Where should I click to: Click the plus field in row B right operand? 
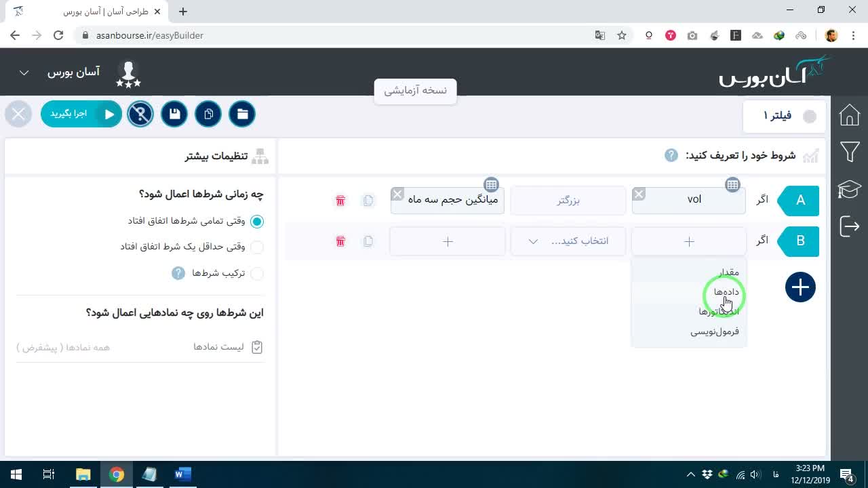(x=448, y=241)
